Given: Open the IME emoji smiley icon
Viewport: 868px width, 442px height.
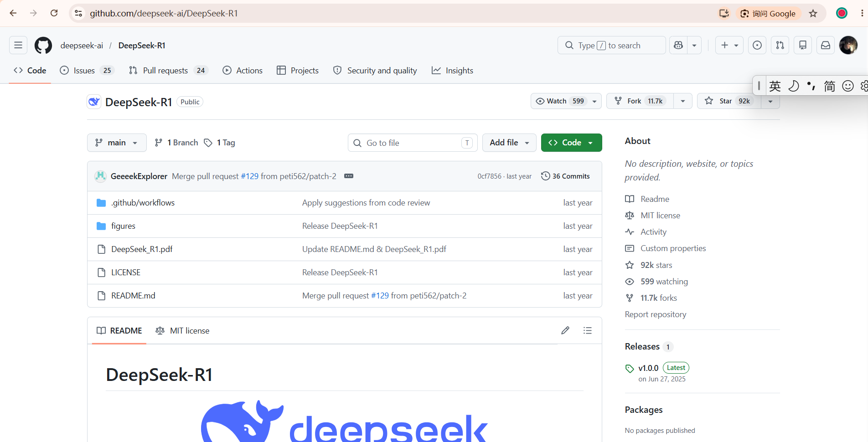Looking at the screenshot, I should click(848, 86).
